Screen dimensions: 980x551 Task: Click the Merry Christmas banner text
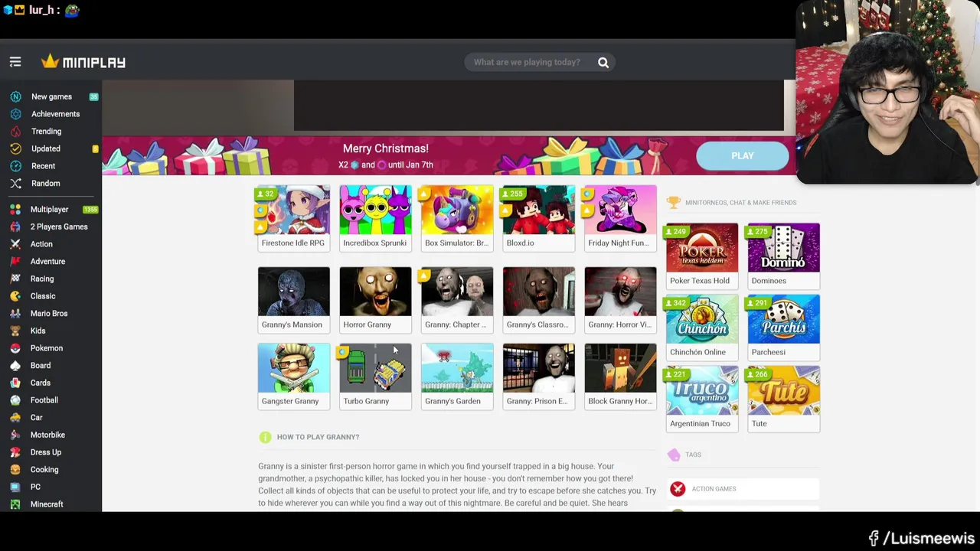click(x=386, y=148)
